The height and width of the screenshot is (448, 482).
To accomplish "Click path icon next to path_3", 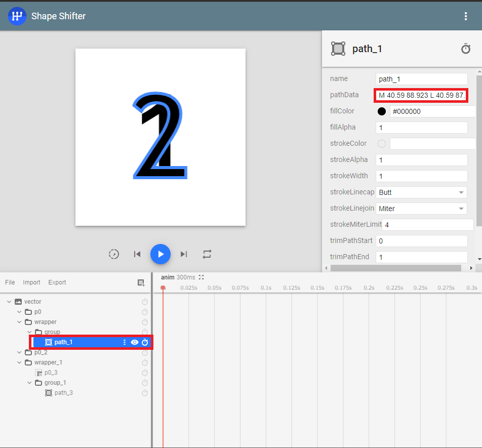I will pos(49,393).
